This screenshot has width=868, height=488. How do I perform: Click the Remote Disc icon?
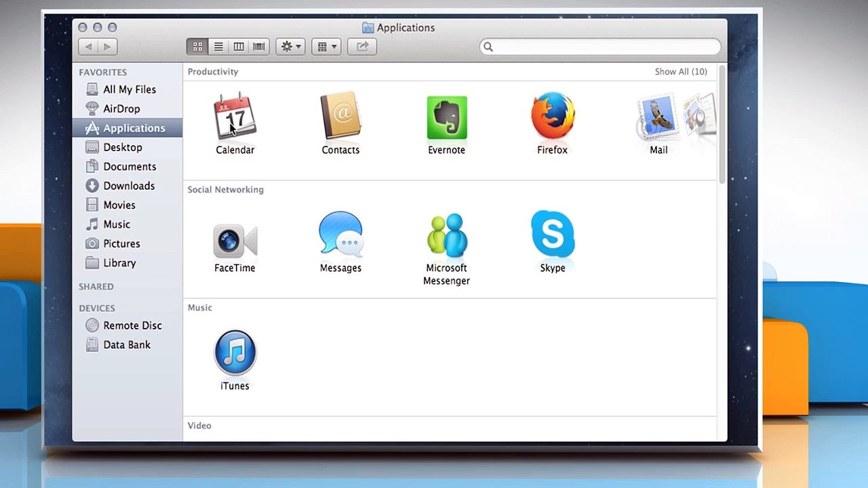[x=92, y=325]
